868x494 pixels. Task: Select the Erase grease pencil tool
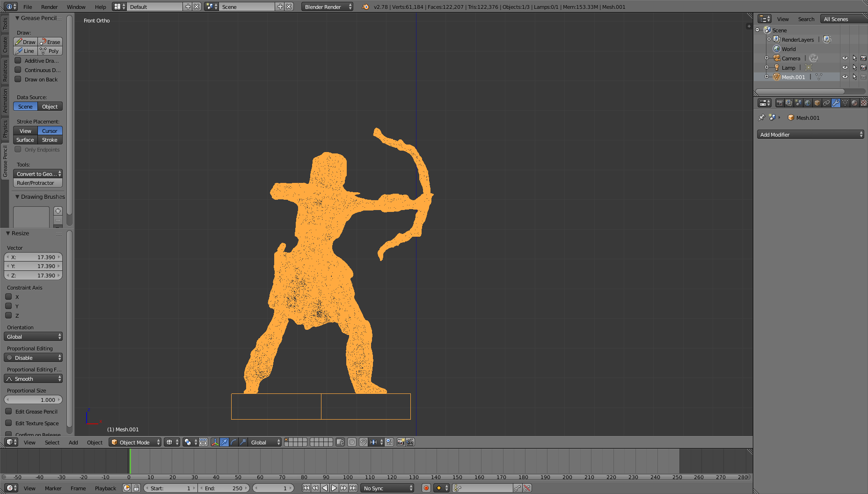tap(50, 42)
